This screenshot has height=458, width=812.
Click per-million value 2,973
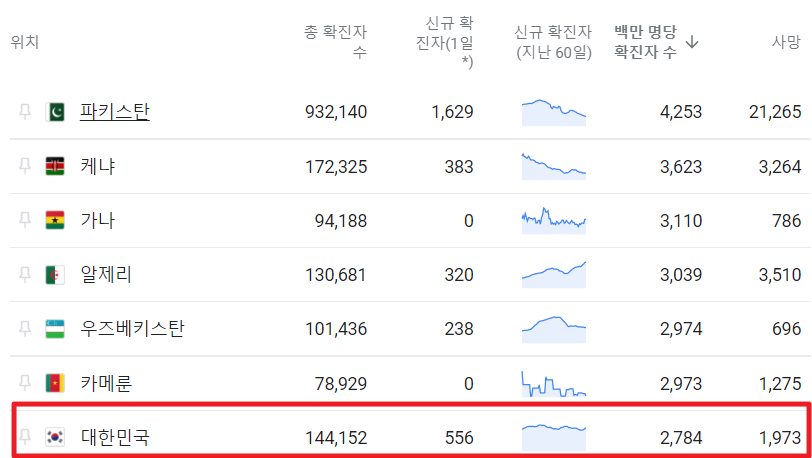(x=681, y=384)
